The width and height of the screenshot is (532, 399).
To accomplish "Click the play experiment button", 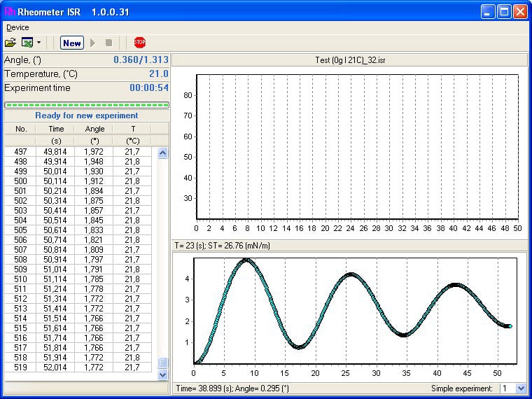I will [x=92, y=43].
